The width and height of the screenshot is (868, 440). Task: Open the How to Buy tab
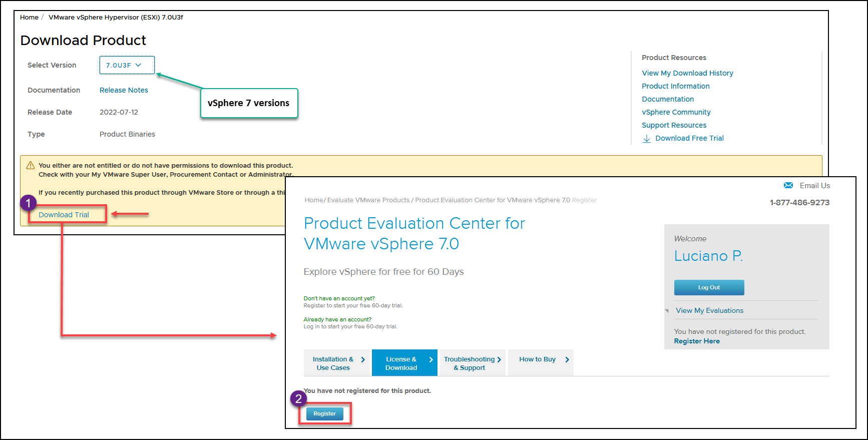tap(541, 363)
